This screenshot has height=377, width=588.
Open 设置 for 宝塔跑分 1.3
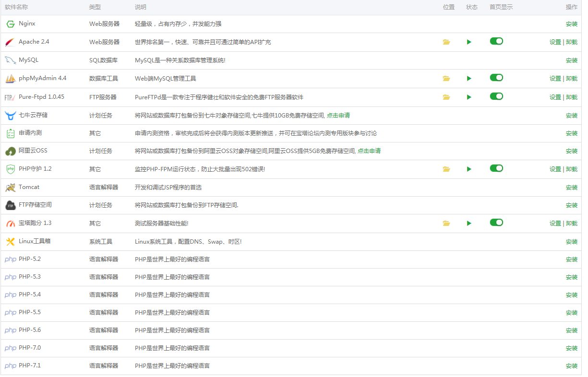555,224
